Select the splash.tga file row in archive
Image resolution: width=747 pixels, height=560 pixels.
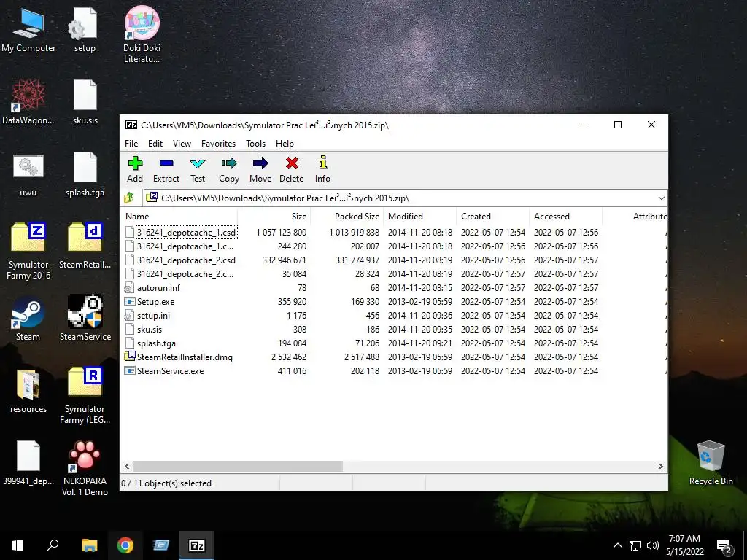tap(394, 343)
